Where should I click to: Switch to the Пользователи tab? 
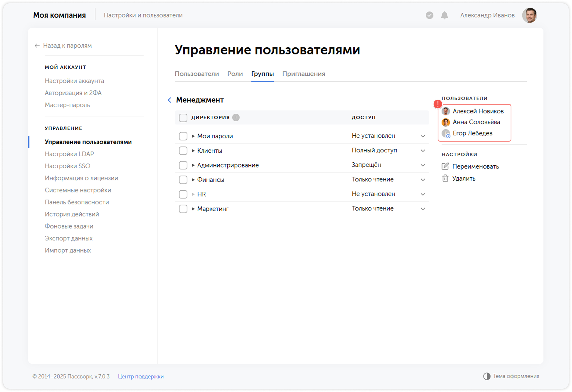tap(197, 74)
